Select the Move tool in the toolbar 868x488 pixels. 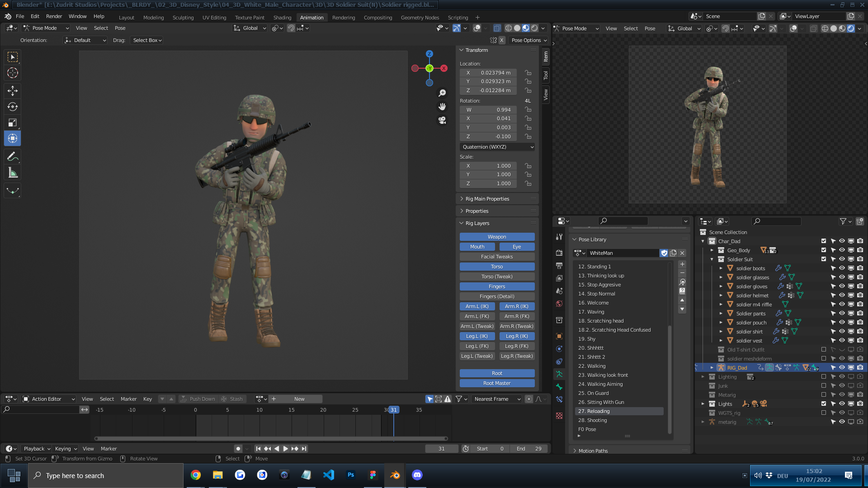pyautogui.click(x=13, y=91)
